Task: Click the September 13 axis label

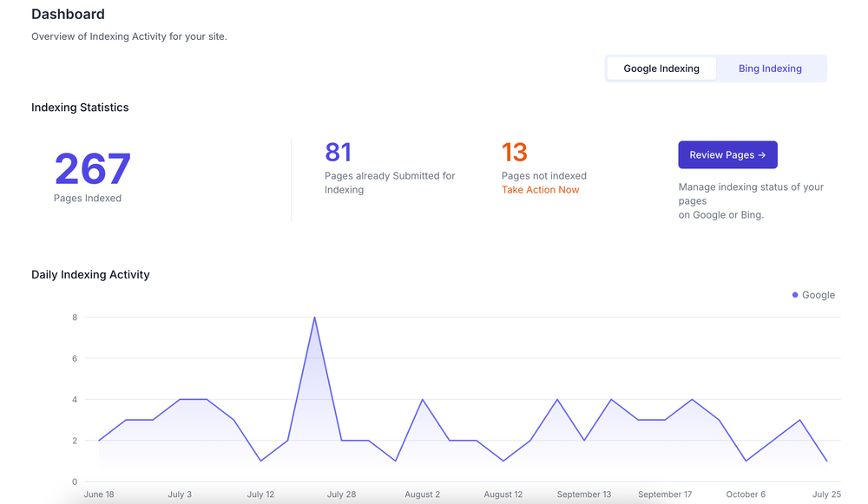Action: point(583,494)
